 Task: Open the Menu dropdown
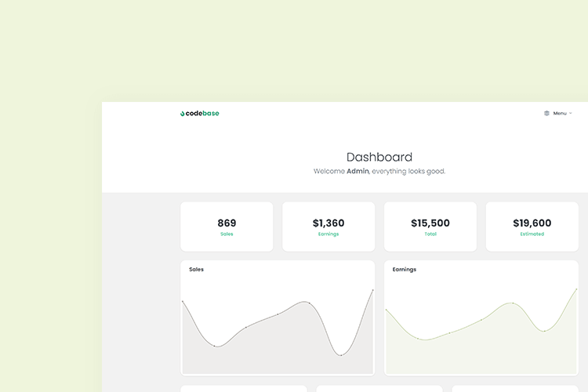click(x=559, y=113)
